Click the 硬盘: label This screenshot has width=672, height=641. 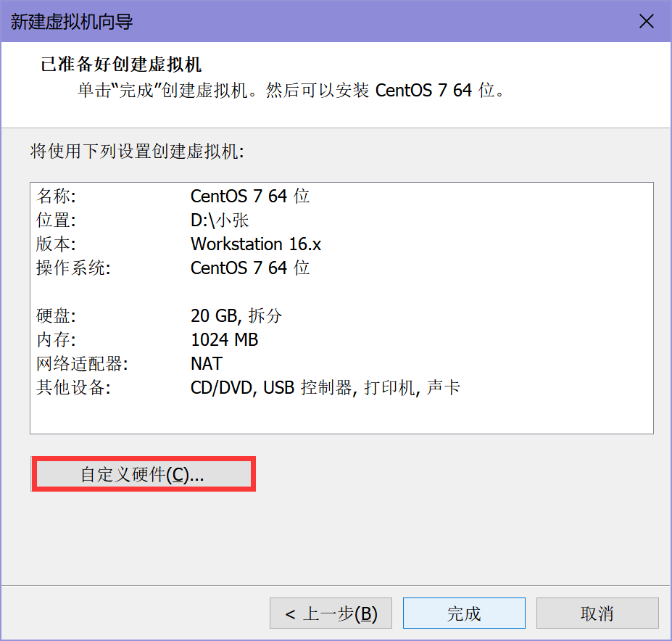56,316
